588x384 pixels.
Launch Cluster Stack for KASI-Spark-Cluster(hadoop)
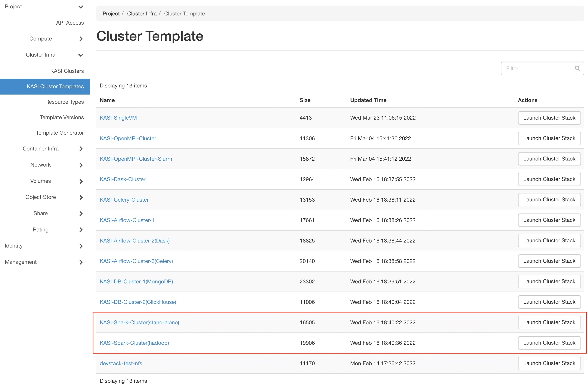coord(549,343)
